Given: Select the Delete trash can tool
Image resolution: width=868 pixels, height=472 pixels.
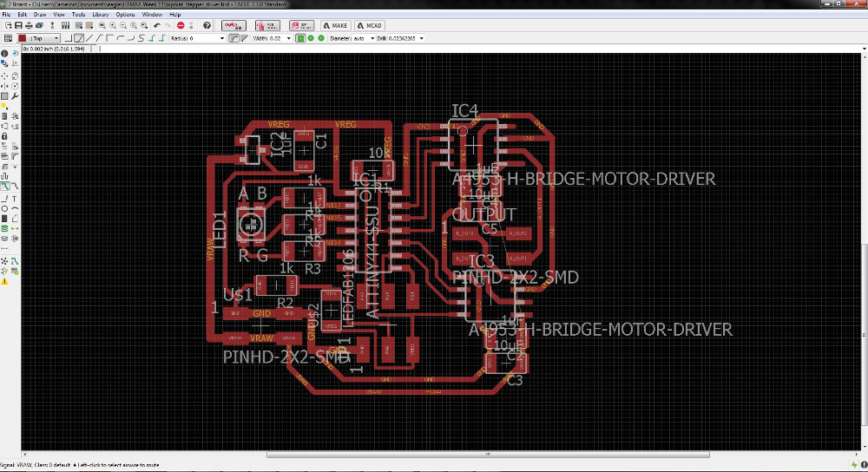Looking at the screenshot, I should click(4, 116).
